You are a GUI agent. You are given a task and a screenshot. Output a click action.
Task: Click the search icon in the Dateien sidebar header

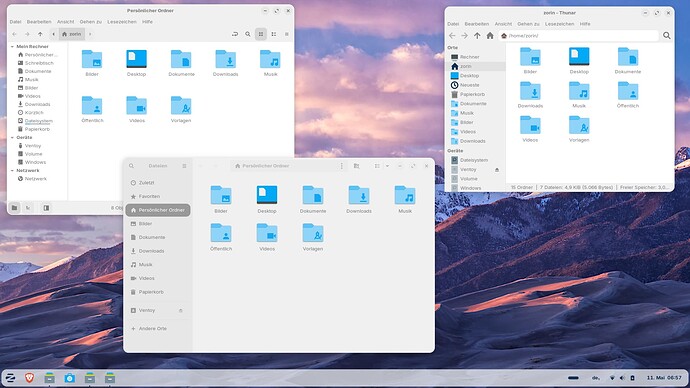click(131, 166)
